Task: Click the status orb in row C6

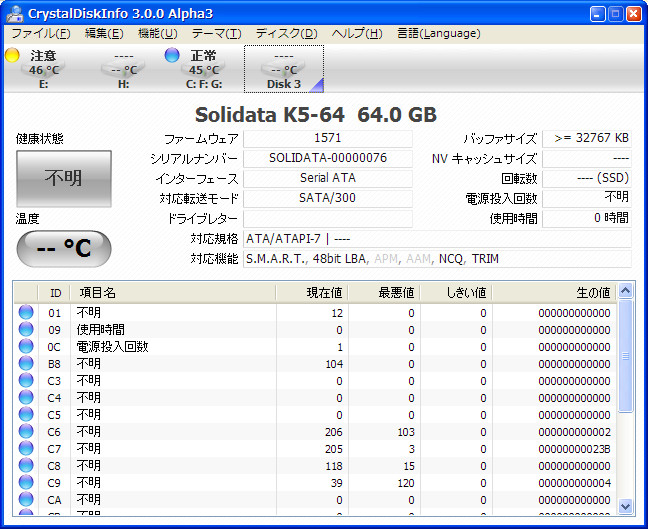Action: click(x=26, y=431)
